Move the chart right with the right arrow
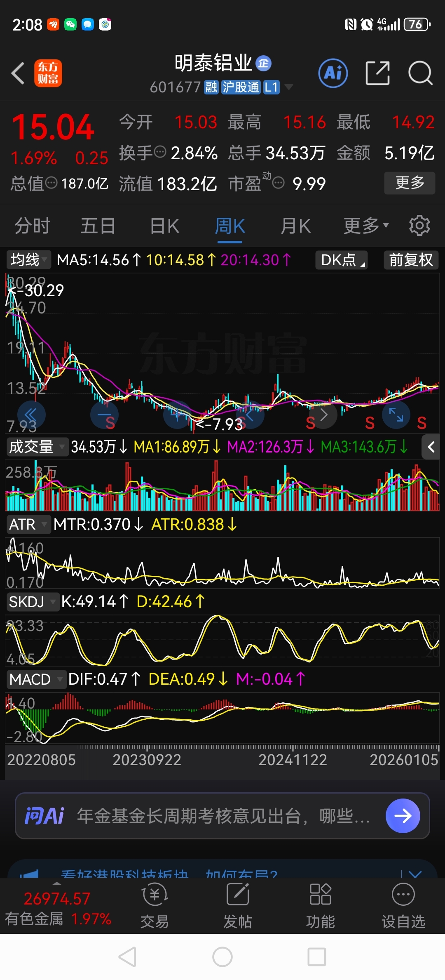This screenshot has height=980, width=445. click(x=323, y=415)
